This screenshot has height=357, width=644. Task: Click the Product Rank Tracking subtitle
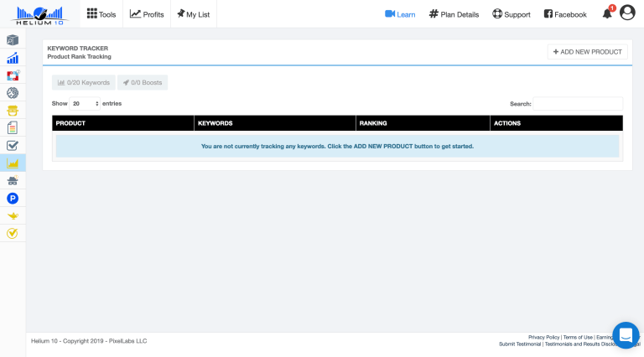(80, 57)
